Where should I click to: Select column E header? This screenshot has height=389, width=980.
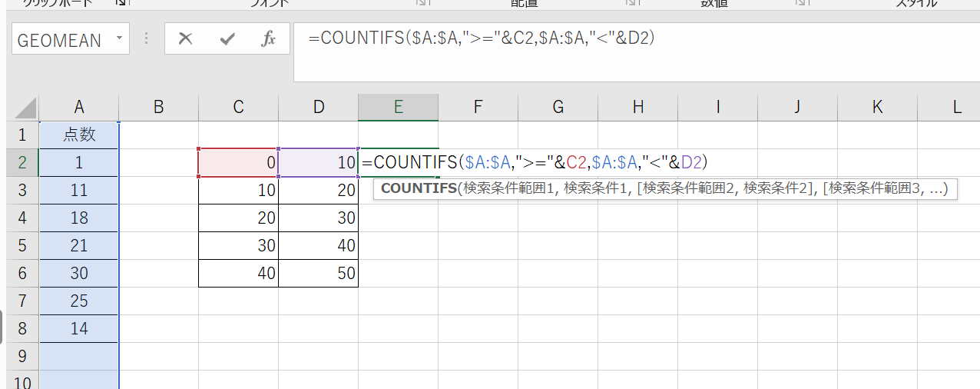coord(398,108)
